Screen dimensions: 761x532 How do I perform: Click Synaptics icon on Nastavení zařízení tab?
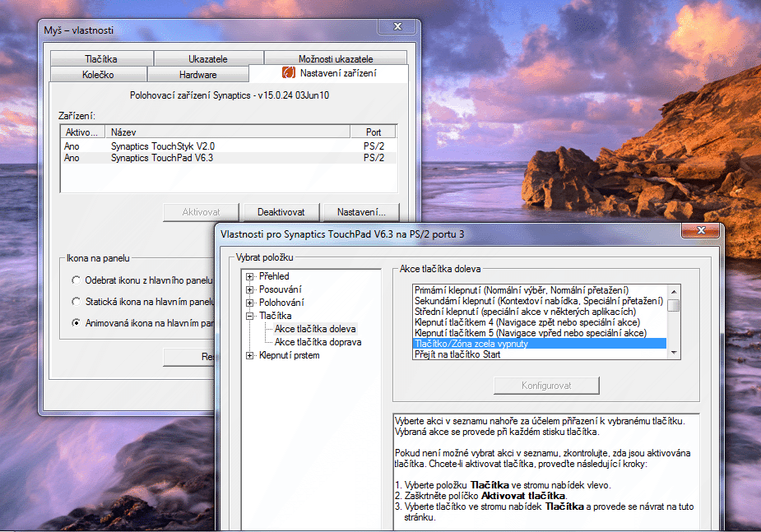point(289,72)
